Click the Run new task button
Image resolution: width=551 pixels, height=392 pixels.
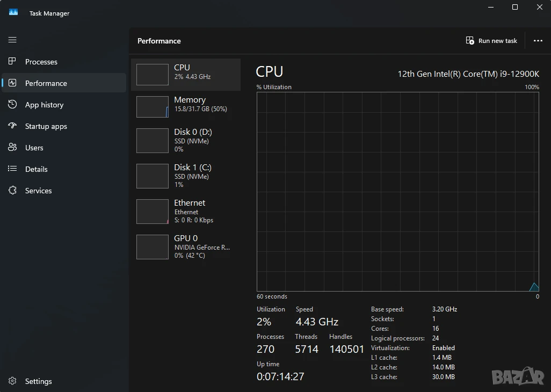(491, 41)
